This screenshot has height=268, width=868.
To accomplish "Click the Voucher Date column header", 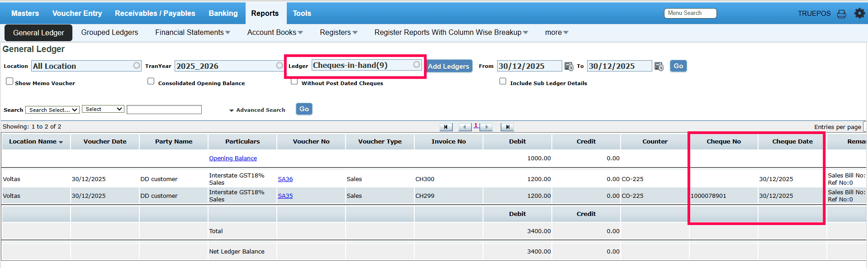I will [105, 142].
